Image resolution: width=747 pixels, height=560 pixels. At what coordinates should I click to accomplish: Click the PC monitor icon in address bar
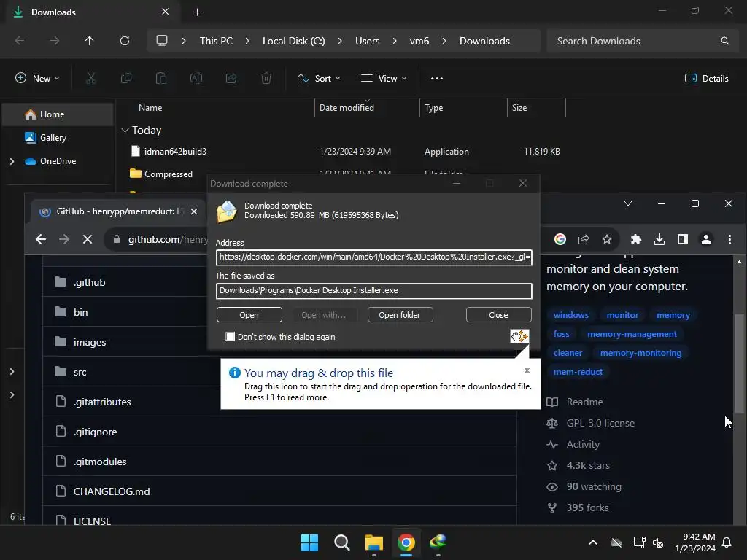(162, 41)
